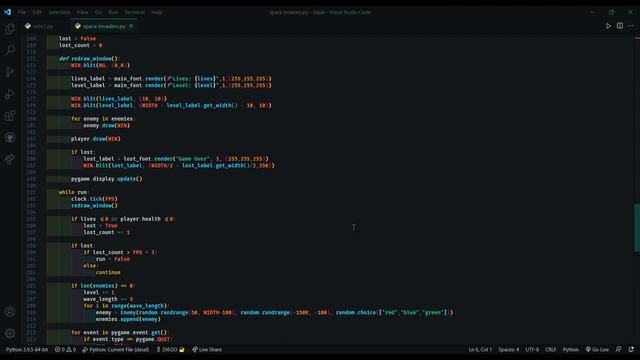Click Ln 6, Col 1 cursor position
This screenshot has width=640, height=360.
(x=480, y=349)
